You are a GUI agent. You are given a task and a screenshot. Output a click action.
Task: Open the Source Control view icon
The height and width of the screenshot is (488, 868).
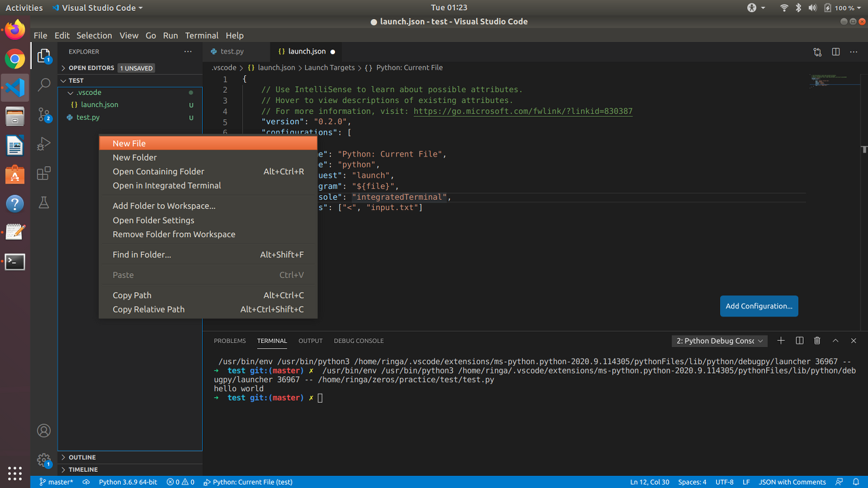[44, 115]
